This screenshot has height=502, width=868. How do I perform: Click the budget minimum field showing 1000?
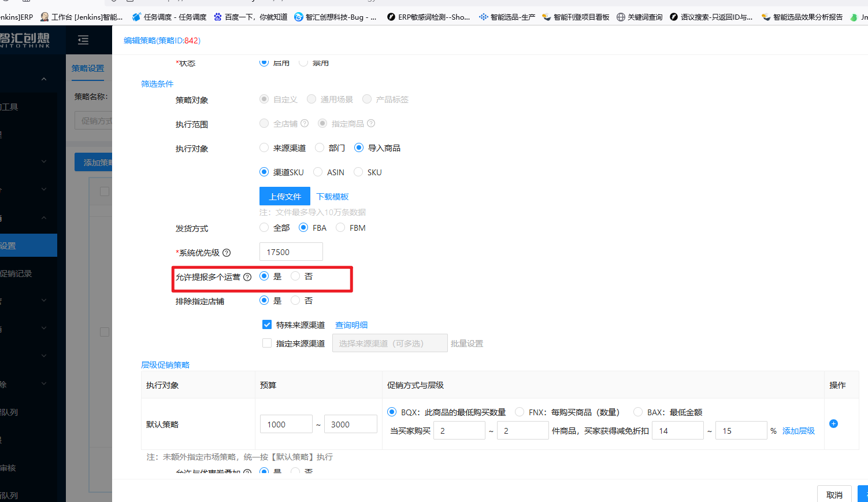pyautogui.click(x=286, y=425)
